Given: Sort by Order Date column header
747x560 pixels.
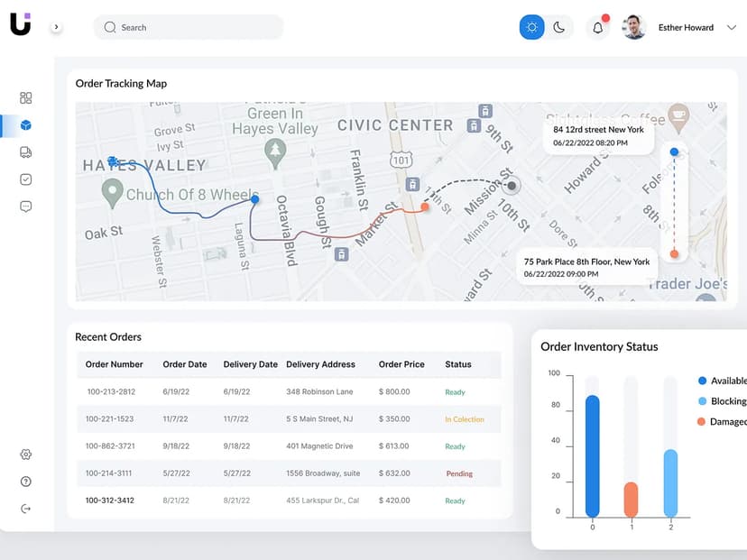Looking at the screenshot, I should click(x=185, y=364).
